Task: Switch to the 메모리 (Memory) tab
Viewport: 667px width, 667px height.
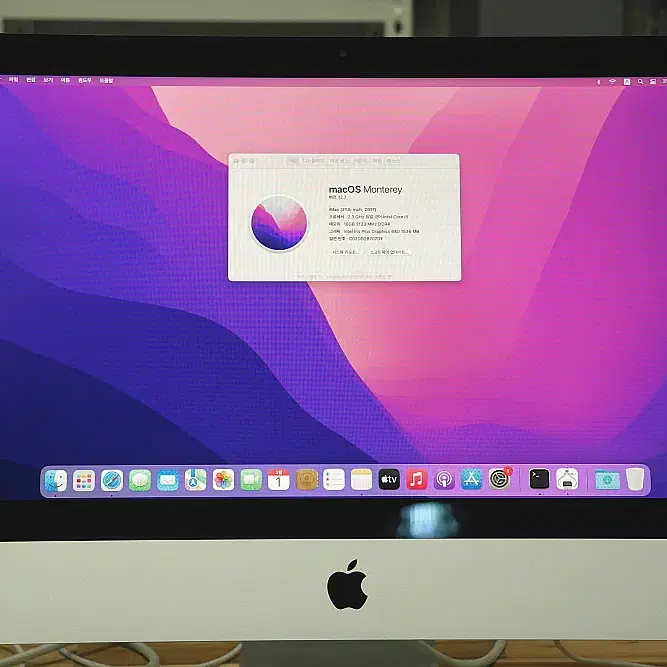Action: tap(361, 161)
